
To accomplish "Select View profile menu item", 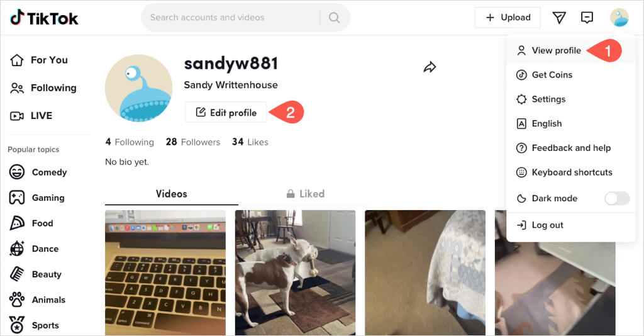I will click(x=570, y=50).
